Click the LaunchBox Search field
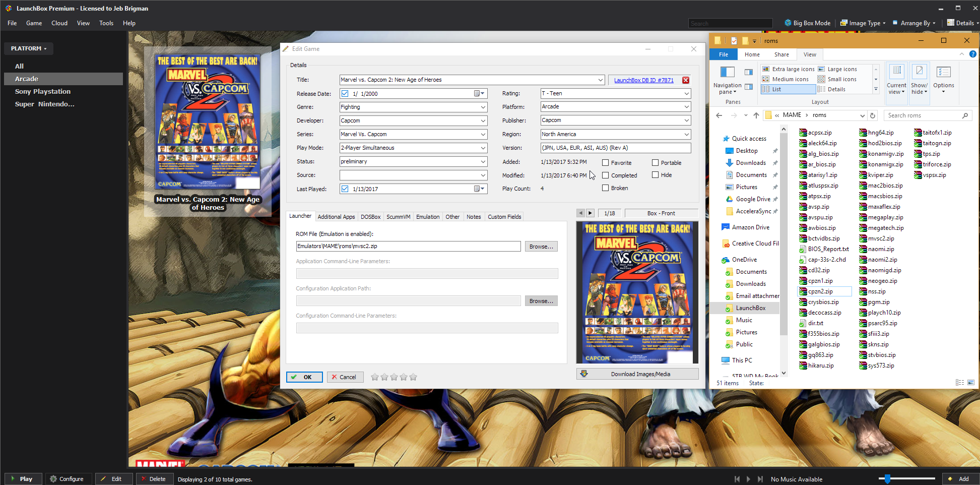The height and width of the screenshot is (485, 980). [x=730, y=23]
